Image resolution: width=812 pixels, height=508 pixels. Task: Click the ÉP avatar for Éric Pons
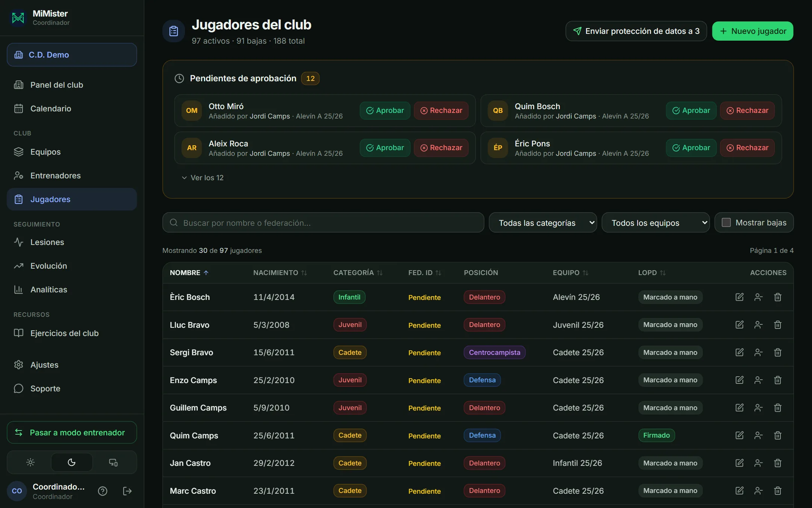[498, 148]
